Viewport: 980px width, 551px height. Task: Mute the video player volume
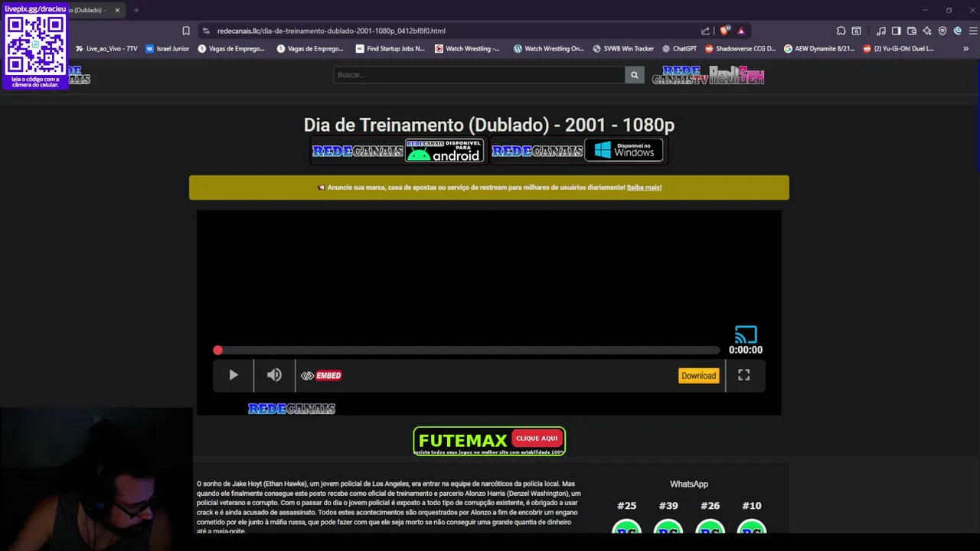pyautogui.click(x=274, y=375)
